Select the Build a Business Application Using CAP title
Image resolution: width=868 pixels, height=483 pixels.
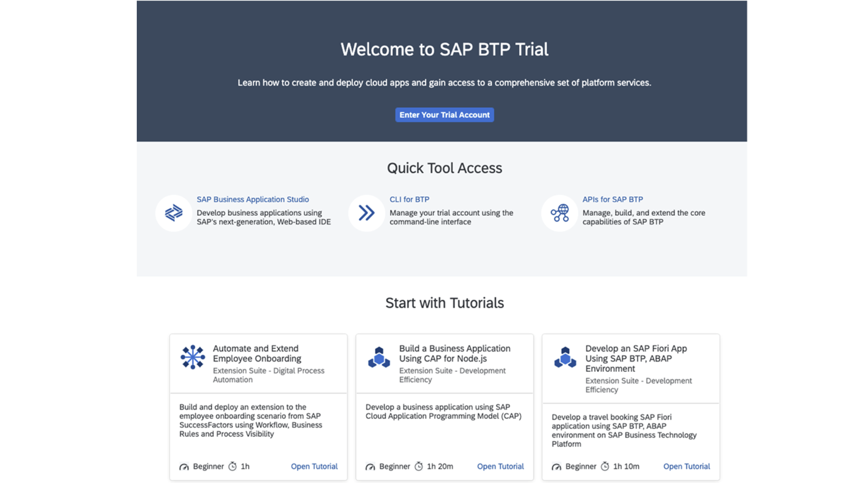(x=455, y=353)
